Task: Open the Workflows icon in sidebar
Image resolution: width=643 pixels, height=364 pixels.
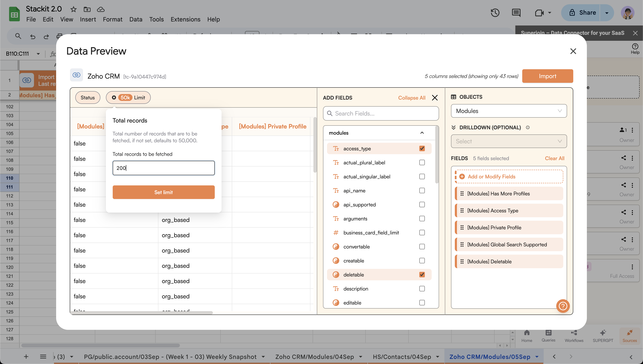Action: [574, 333]
